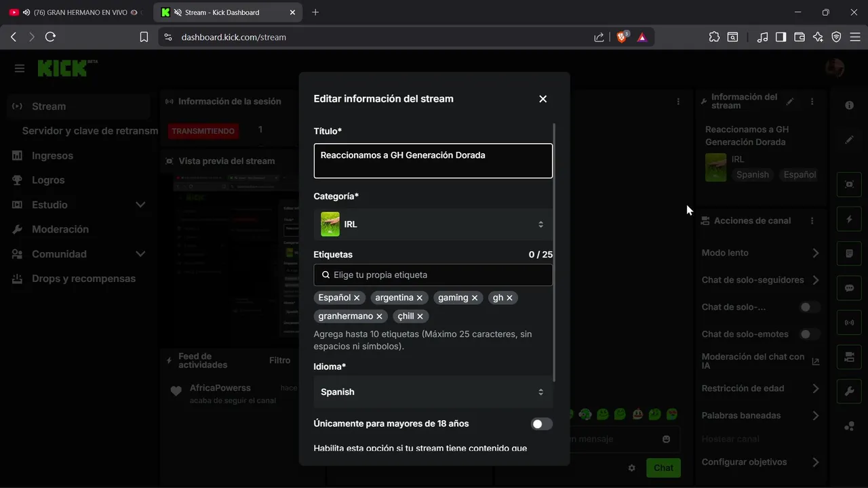Open Acciones de canal options menu
The image size is (868, 488).
pos(812,221)
